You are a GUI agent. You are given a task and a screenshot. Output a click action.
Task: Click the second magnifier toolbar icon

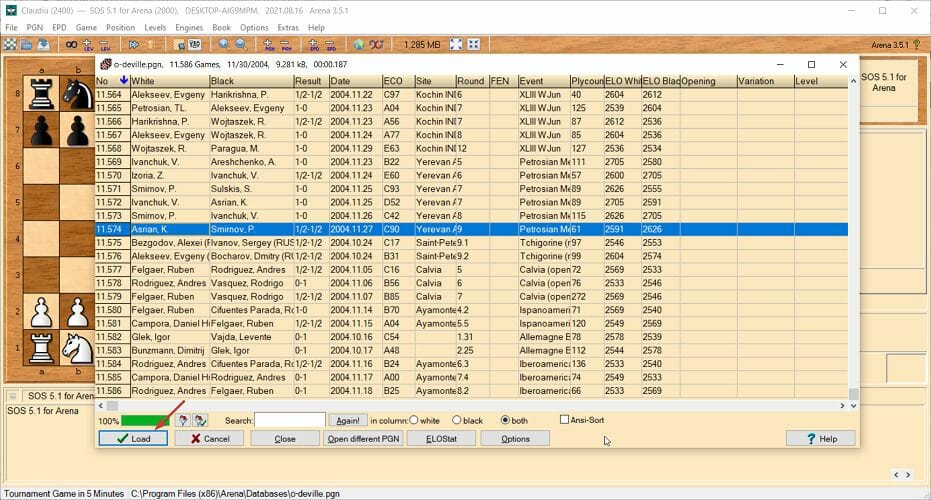pyautogui.click(x=241, y=45)
